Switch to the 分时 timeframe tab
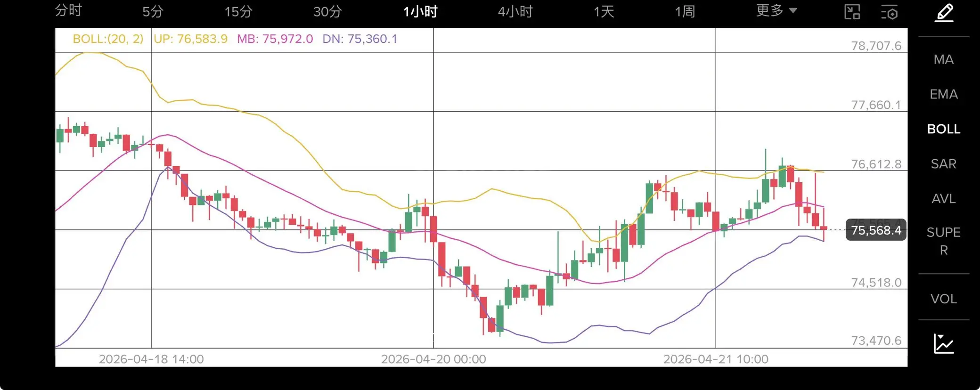This screenshot has width=980, height=390. (69, 10)
